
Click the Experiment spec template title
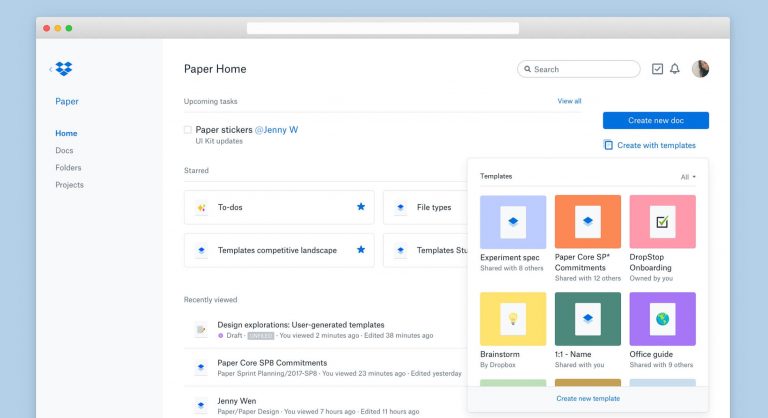[x=509, y=257]
